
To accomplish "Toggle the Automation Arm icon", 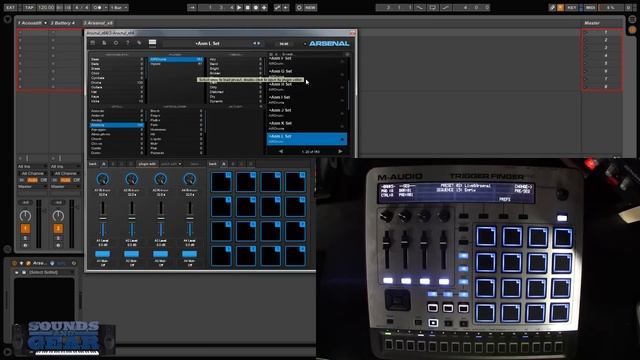I will pos(277,7).
